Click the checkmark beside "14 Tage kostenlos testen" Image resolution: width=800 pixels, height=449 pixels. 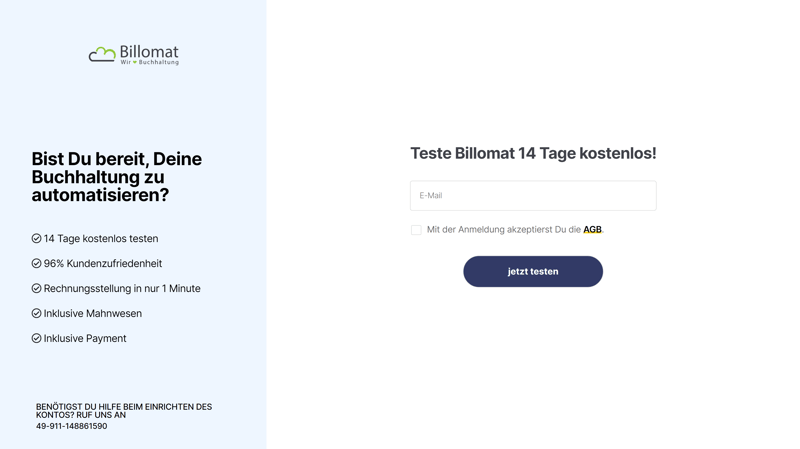click(x=36, y=238)
